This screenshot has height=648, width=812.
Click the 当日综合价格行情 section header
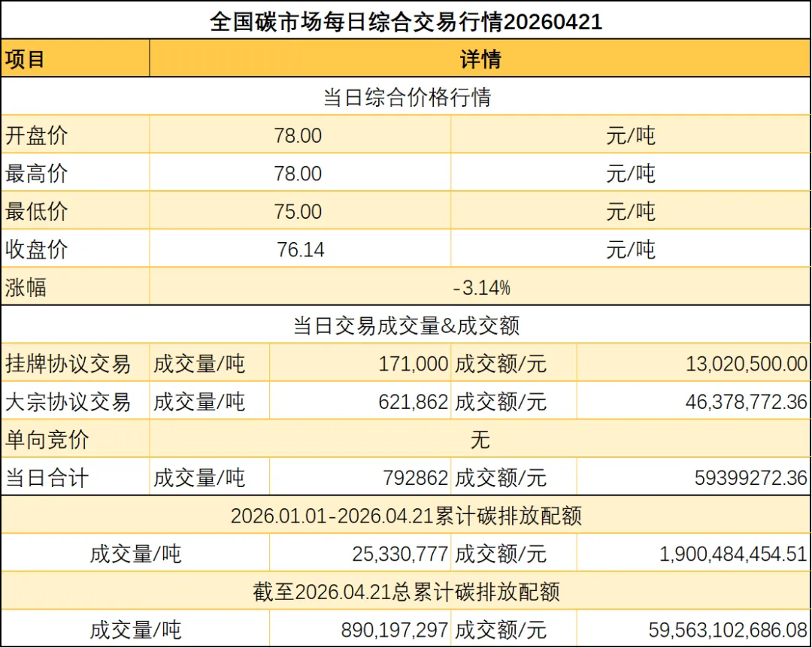[406, 96]
